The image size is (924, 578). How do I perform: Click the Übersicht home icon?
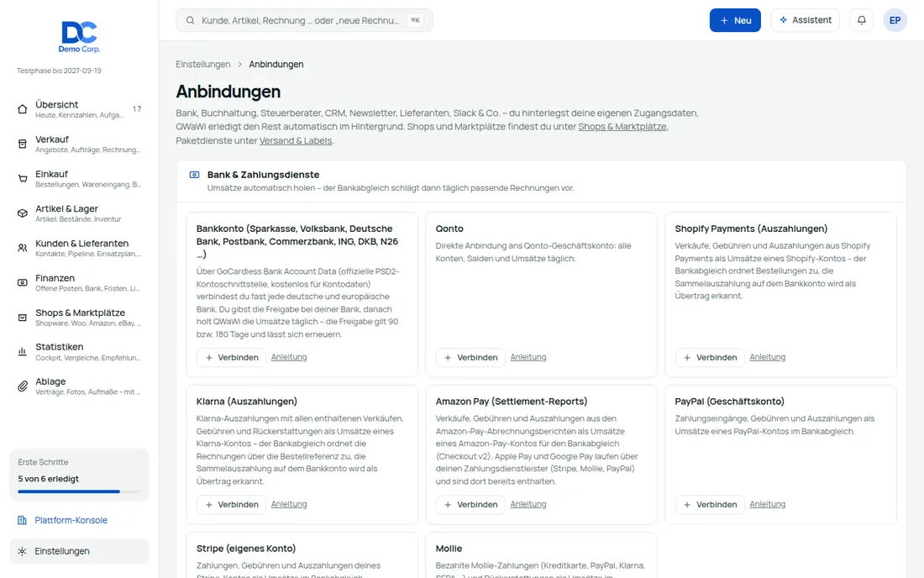(23, 109)
